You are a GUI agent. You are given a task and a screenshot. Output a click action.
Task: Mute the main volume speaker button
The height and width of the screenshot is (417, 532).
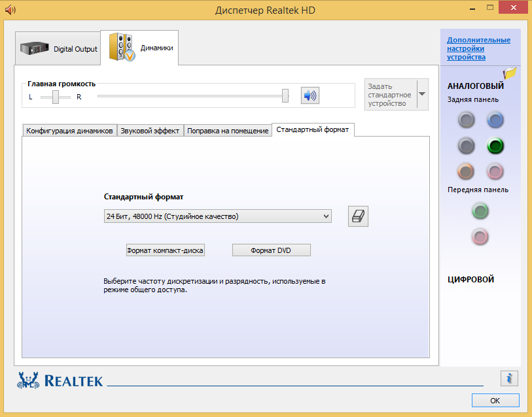(x=310, y=95)
